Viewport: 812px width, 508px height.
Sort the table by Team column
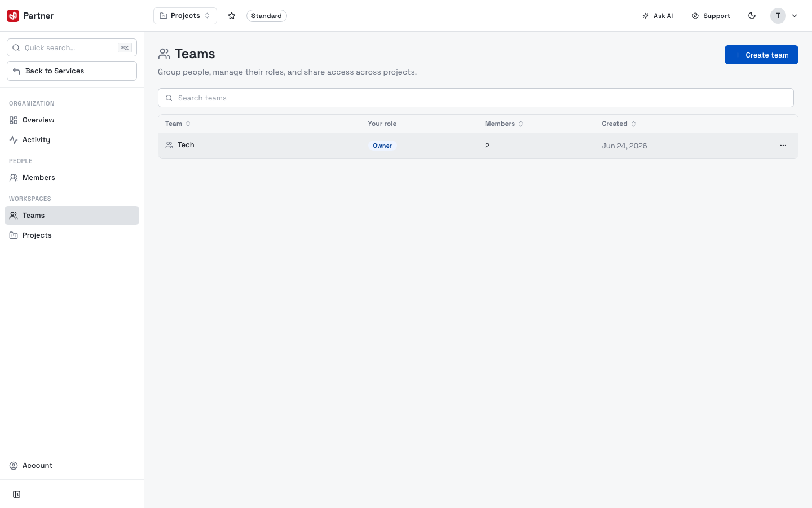point(178,124)
